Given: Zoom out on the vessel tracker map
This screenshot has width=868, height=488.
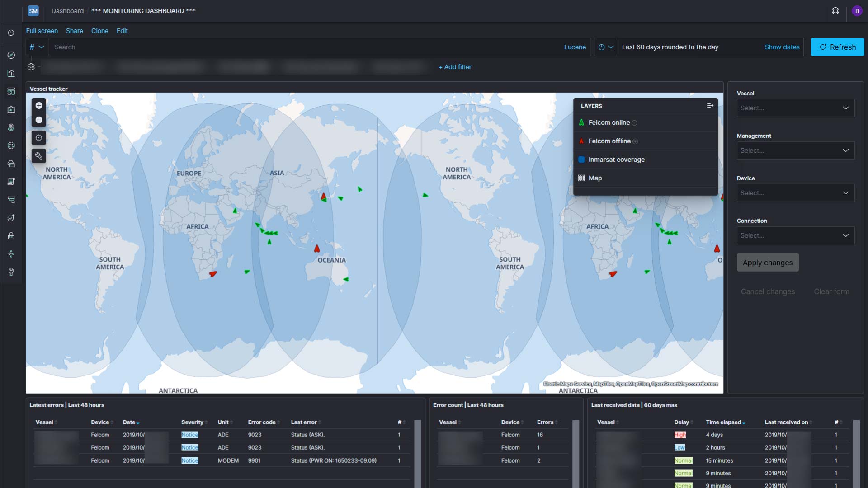Looking at the screenshot, I should pyautogui.click(x=39, y=120).
